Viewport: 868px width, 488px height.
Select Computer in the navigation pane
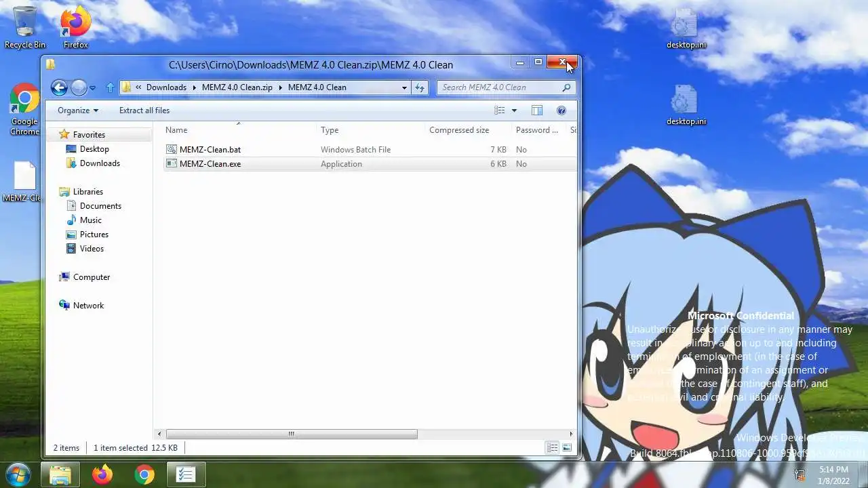(x=91, y=277)
